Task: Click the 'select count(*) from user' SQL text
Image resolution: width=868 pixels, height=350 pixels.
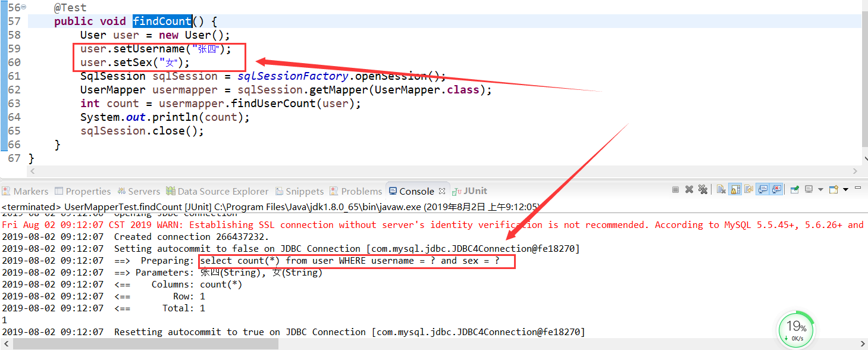Action: click(x=350, y=261)
